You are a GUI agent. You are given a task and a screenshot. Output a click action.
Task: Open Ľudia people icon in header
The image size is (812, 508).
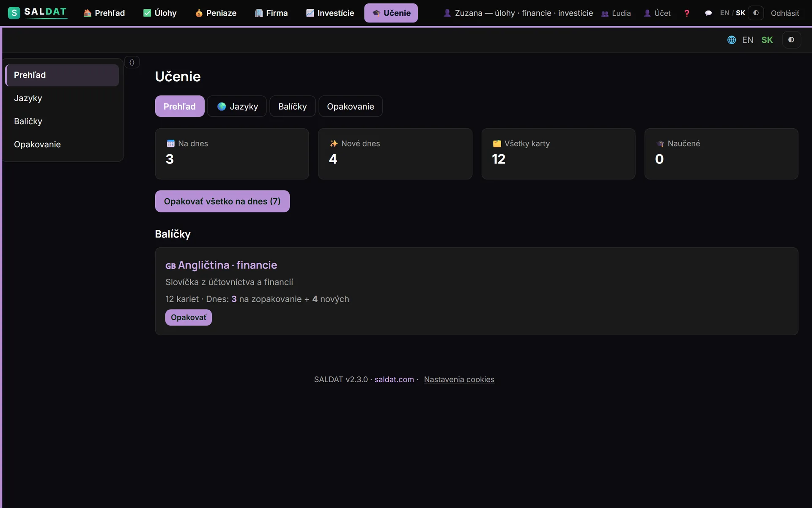pos(605,14)
